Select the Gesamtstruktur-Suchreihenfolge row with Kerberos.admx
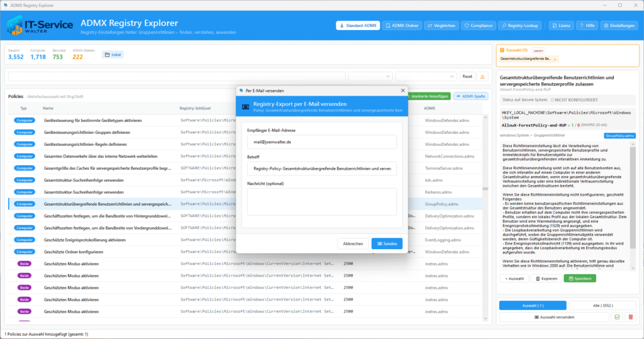 point(245,192)
